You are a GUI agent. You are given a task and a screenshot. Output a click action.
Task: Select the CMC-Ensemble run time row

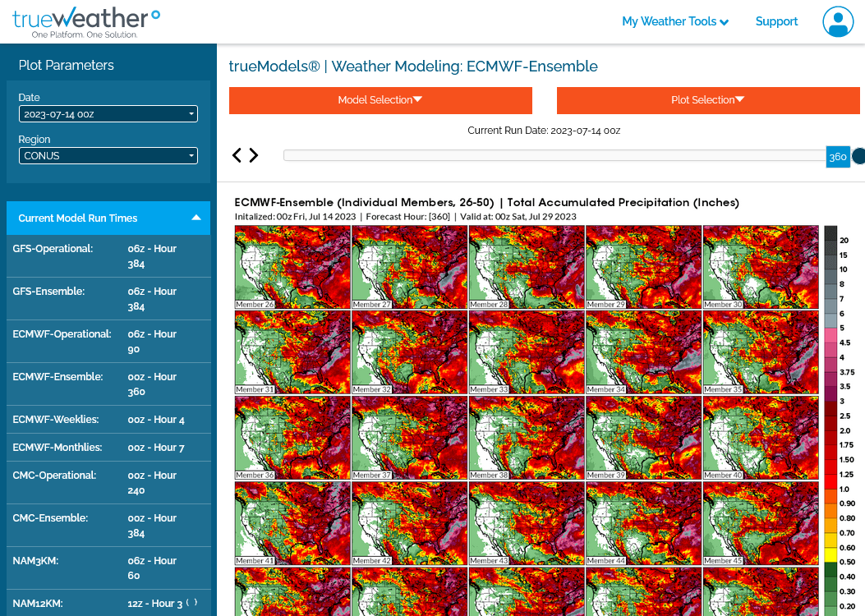pos(108,526)
